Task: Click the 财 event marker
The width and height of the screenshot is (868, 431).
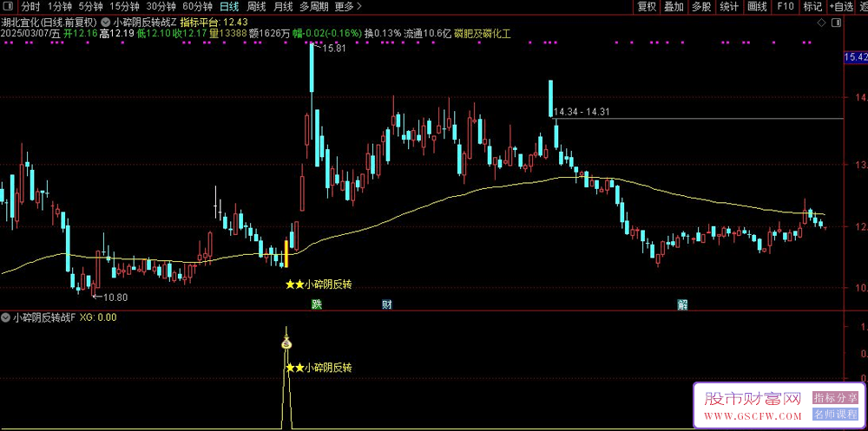Action: tap(387, 304)
